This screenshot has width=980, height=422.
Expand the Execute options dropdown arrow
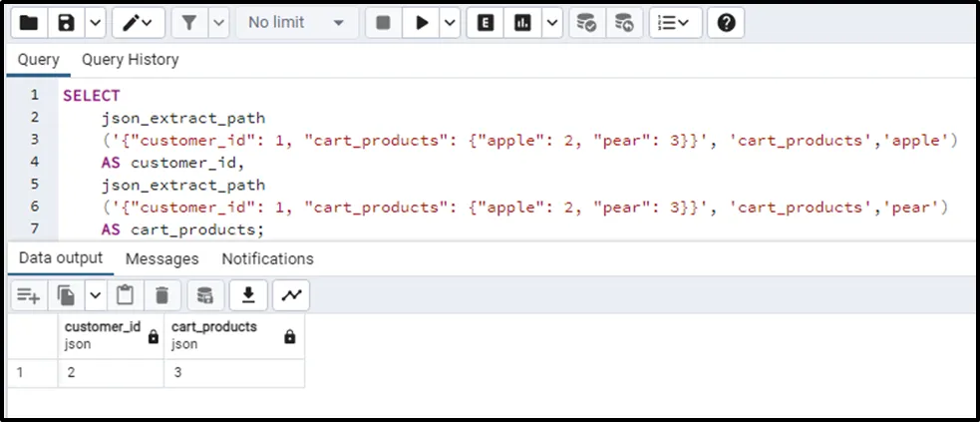click(450, 22)
